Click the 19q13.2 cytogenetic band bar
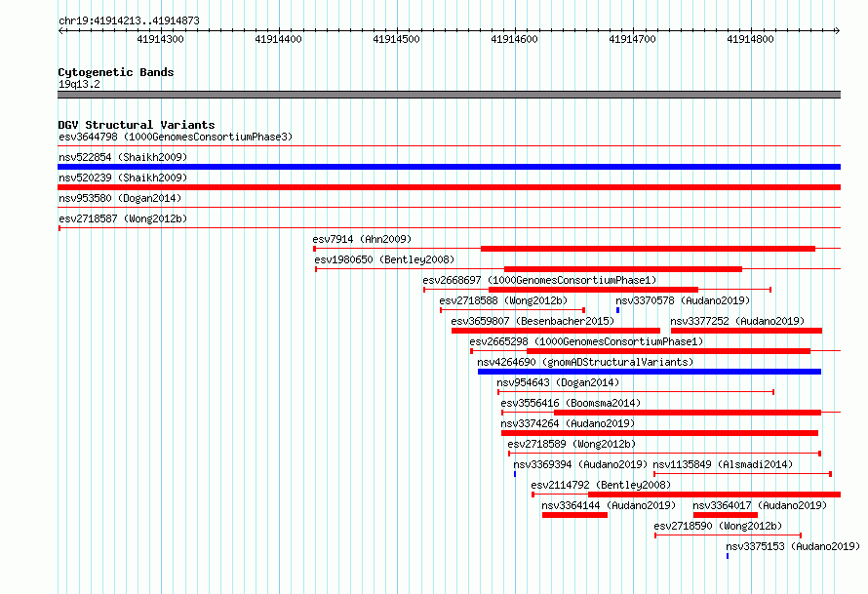This screenshot has height=594, width=868. pos(449,95)
